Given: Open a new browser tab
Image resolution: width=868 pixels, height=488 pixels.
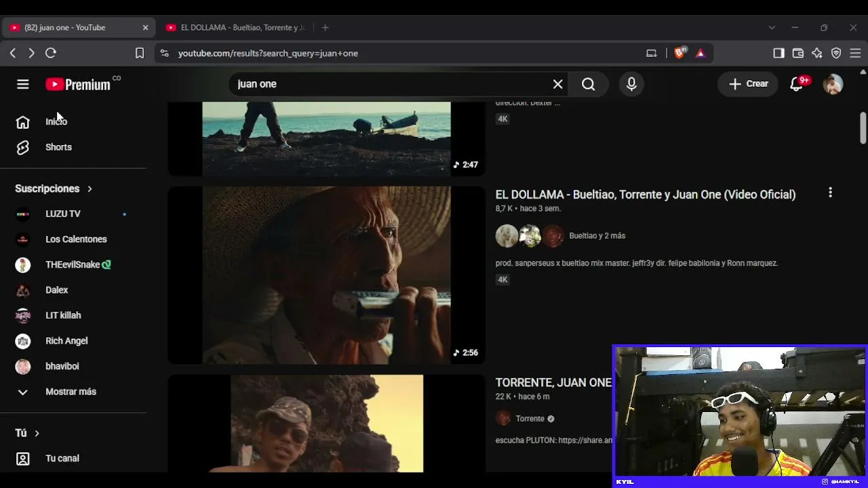Looking at the screenshot, I should point(325,28).
